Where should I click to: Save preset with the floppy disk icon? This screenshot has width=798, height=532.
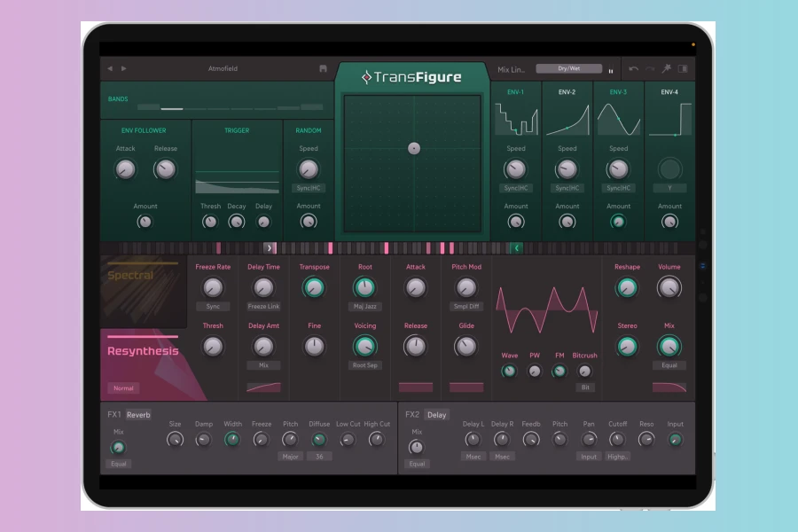pyautogui.click(x=323, y=68)
